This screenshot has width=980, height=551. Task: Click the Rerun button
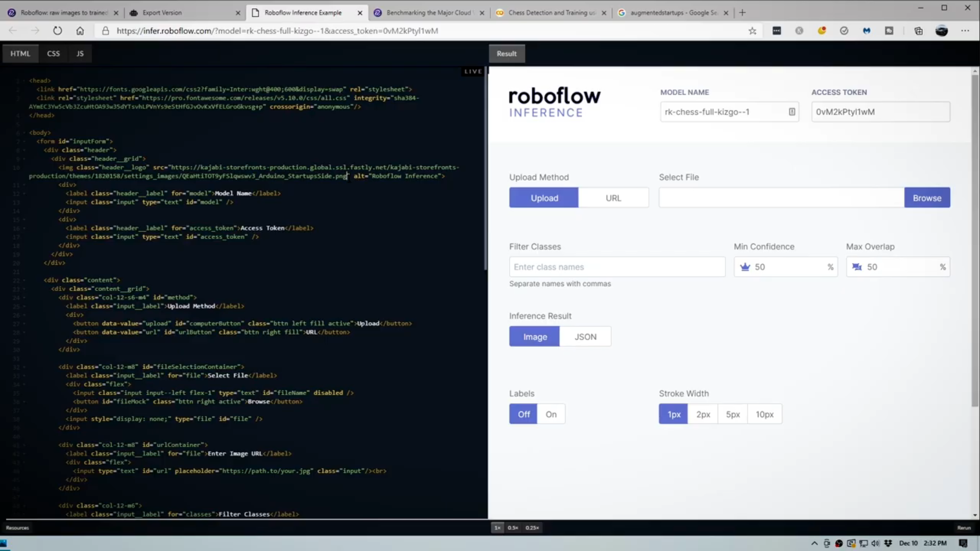[x=964, y=528]
